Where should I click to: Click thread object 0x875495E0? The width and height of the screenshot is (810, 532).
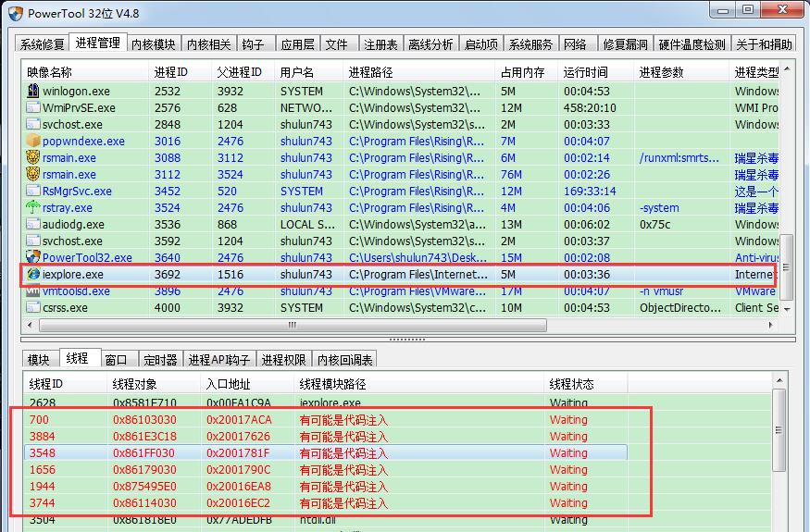[x=144, y=487]
